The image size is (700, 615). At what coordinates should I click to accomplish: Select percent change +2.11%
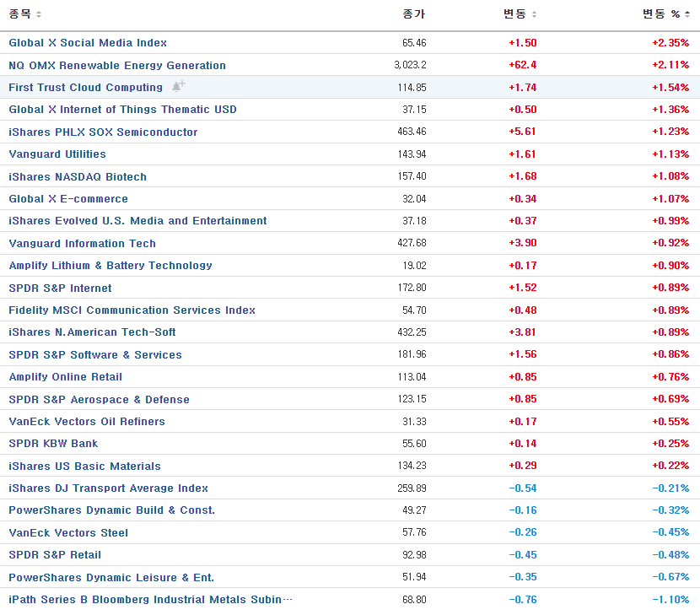[x=670, y=65]
